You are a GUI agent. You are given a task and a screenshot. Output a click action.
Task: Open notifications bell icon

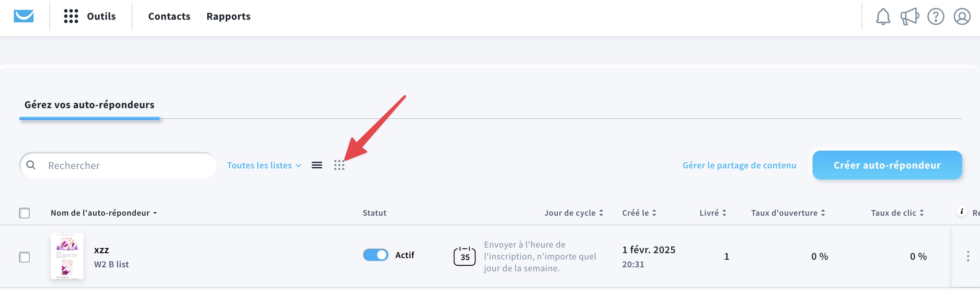[x=883, y=17]
